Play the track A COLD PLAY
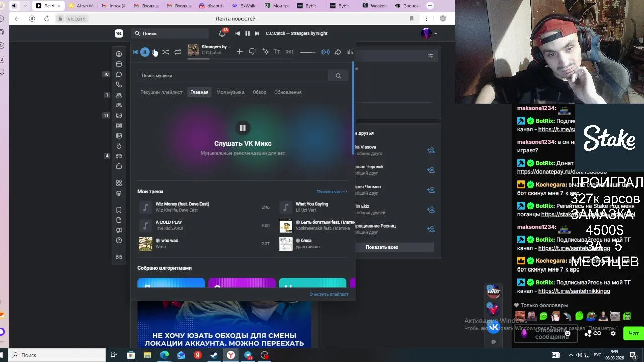 [204, 225]
